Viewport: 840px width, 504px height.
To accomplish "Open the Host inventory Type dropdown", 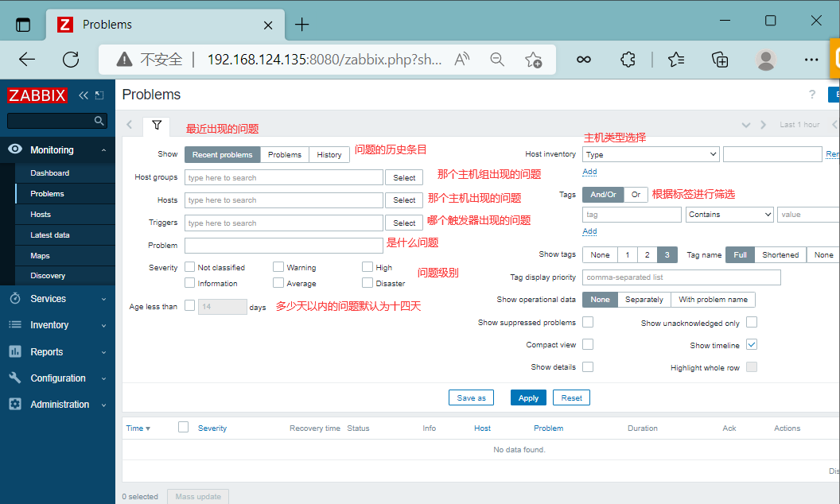I will tap(651, 154).
